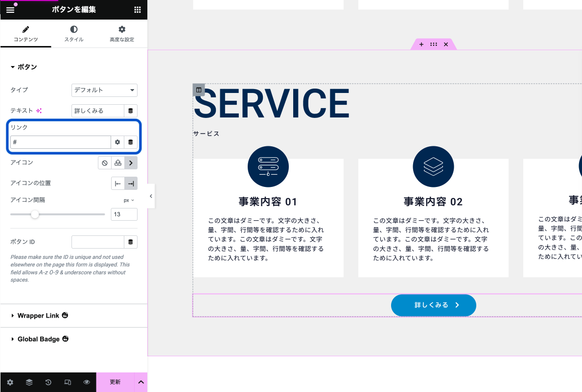Open the タイプ dropdown
The height and width of the screenshot is (392, 582).
(x=104, y=90)
